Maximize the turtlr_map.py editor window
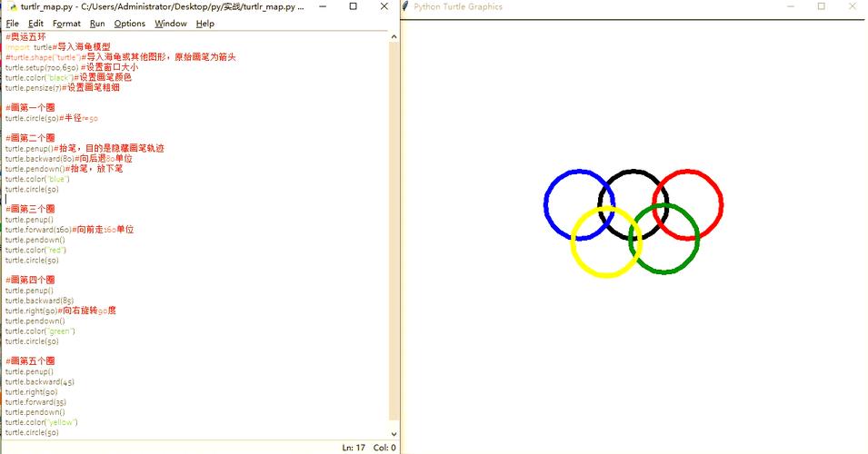This screenshot has height=454, width=868. pos(354,6)
